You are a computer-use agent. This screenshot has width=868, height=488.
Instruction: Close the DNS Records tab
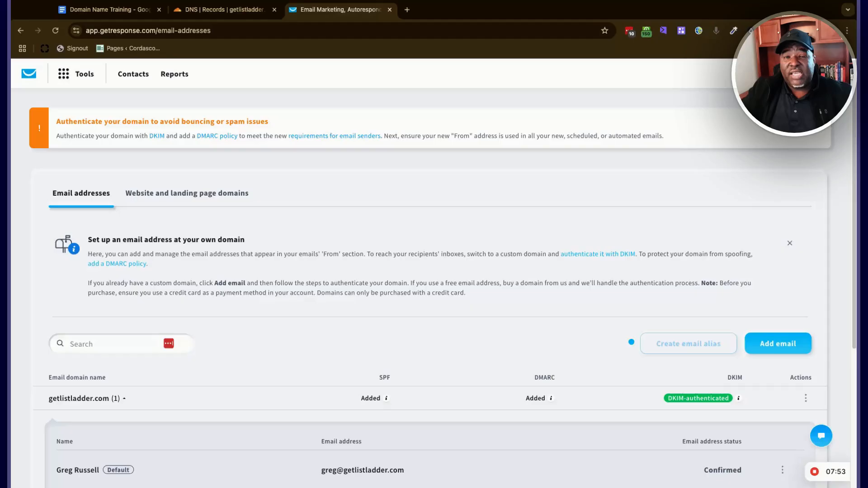pyautogui.click(x=274, y=9)
